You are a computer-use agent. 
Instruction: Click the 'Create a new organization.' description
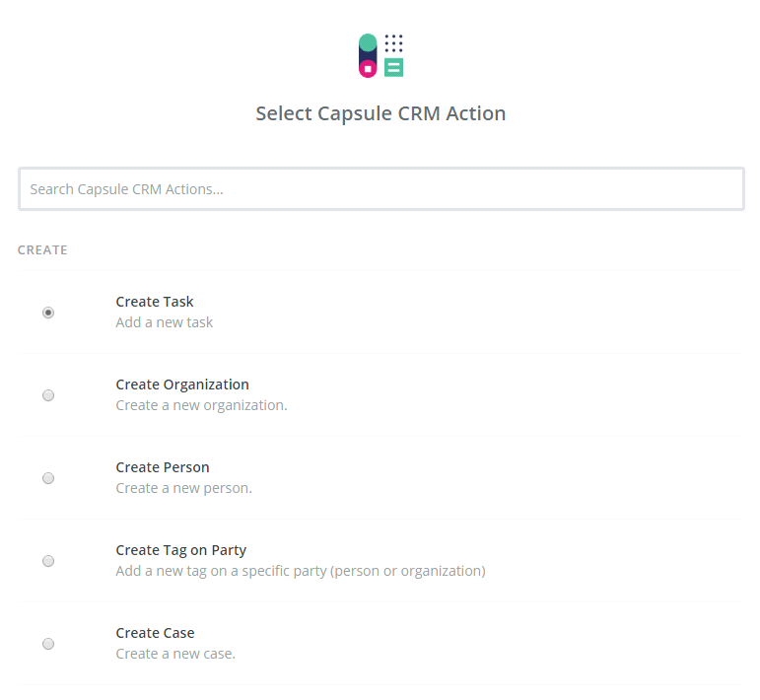click(201, 405)
